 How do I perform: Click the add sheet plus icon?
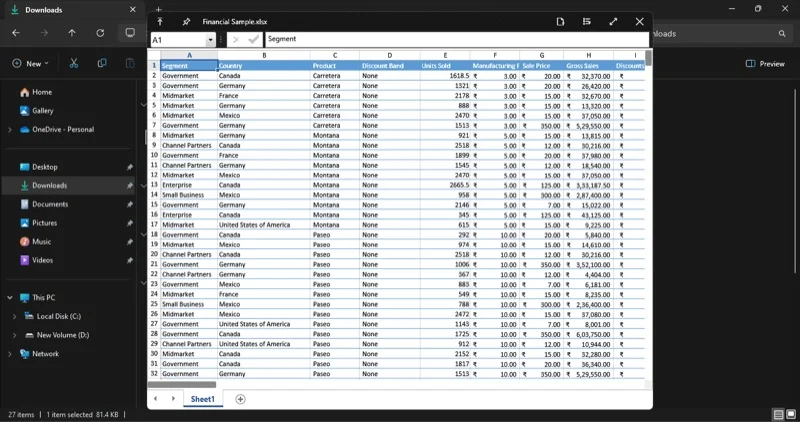tap(240, 399)
